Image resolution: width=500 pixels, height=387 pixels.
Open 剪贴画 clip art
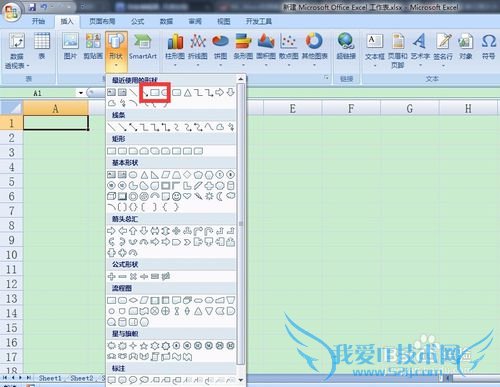(93, 46)
